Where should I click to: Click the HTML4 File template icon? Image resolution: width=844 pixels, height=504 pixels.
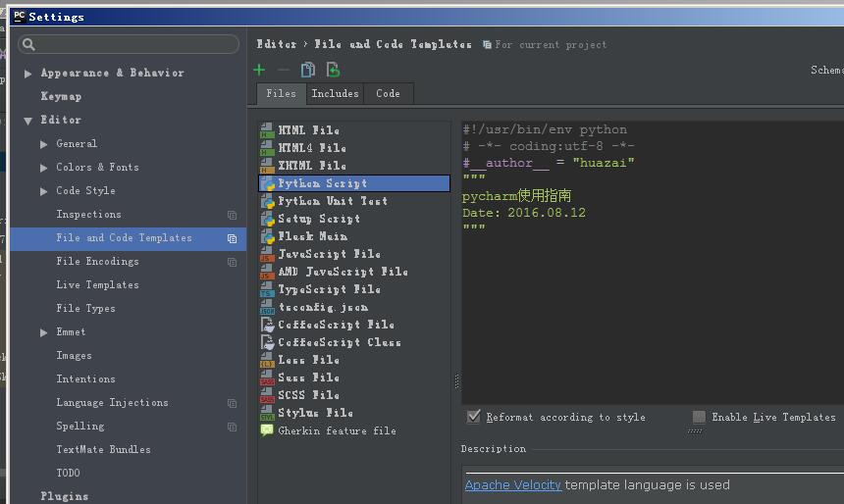click(x=267, y=148)
